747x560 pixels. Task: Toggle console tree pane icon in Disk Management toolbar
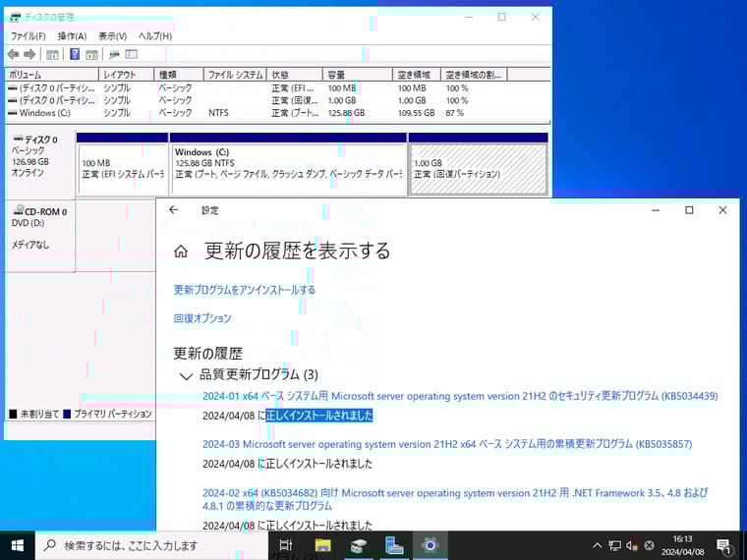[x=52, y=55]
